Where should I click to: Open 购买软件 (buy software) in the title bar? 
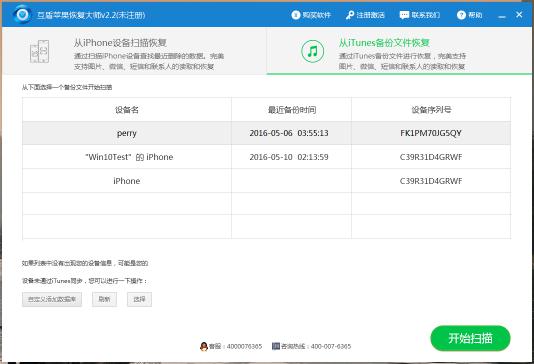coord(311,15)
